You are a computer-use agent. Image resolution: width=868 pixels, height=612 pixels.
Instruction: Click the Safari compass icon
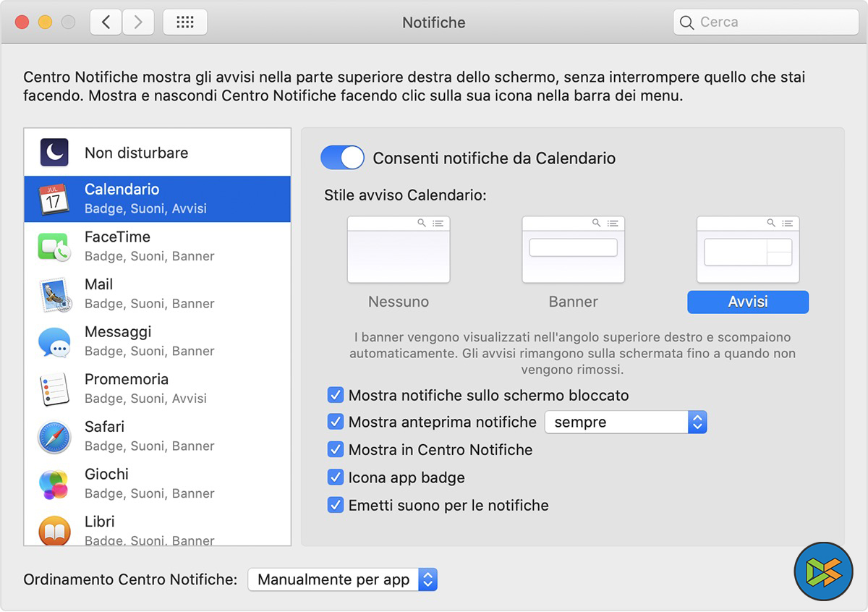coord(54,436)
